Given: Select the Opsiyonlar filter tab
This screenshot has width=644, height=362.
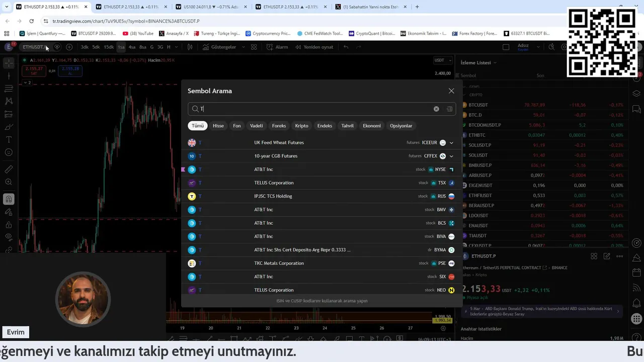Looking at the screenshot, I should pyautogui.click(x=401, y=126).
